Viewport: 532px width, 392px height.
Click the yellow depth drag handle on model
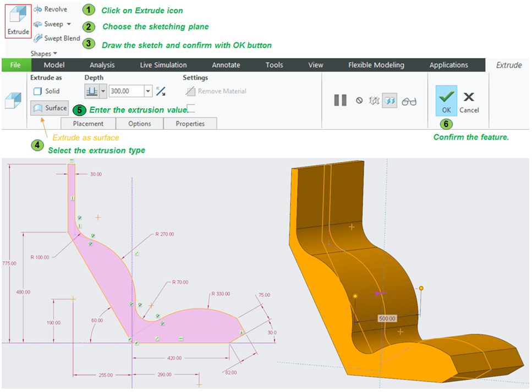tap(421, 288)
